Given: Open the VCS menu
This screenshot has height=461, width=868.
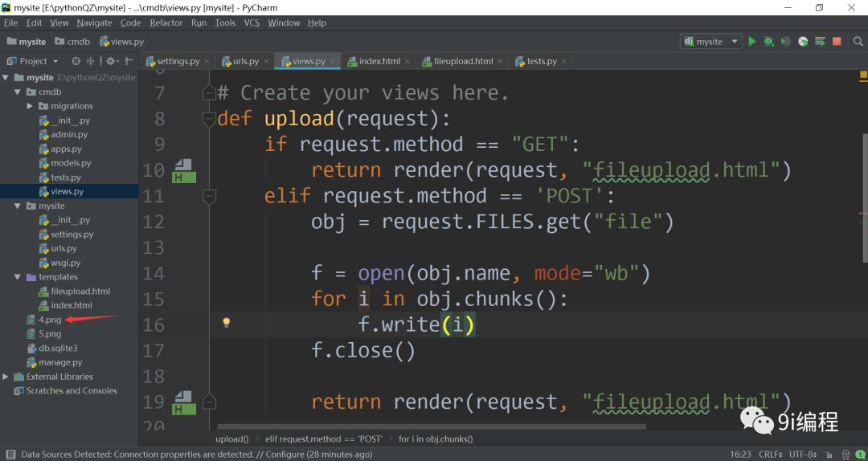Looking at the screenshot, I should coord(252,22).
